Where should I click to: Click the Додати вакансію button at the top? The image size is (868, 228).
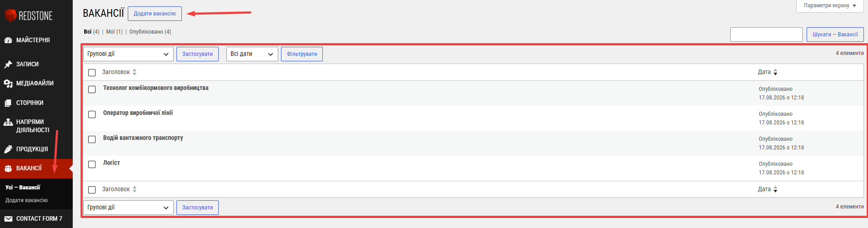point(155,14)
